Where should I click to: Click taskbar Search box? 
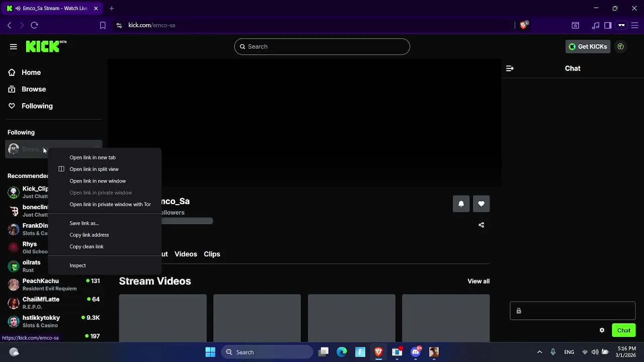(x=267, y=352)
